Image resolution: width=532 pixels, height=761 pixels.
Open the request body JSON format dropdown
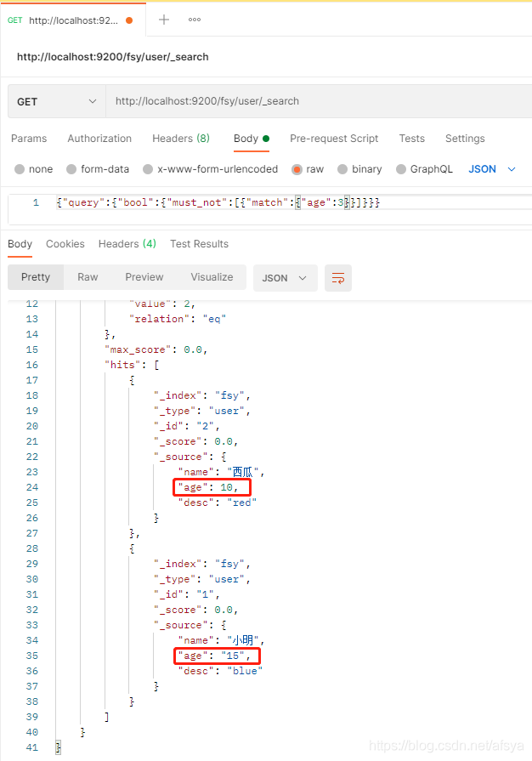pyautogui.click(x=492, y=169)
